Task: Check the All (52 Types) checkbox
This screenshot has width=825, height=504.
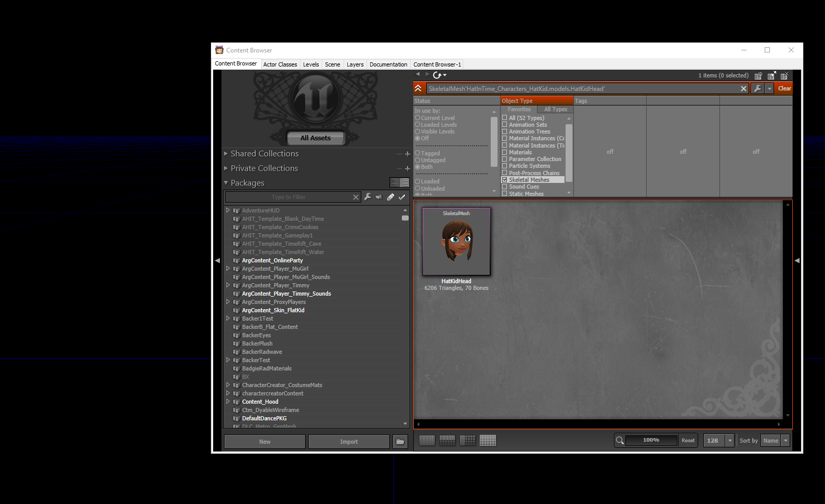Action: (505, 118)
